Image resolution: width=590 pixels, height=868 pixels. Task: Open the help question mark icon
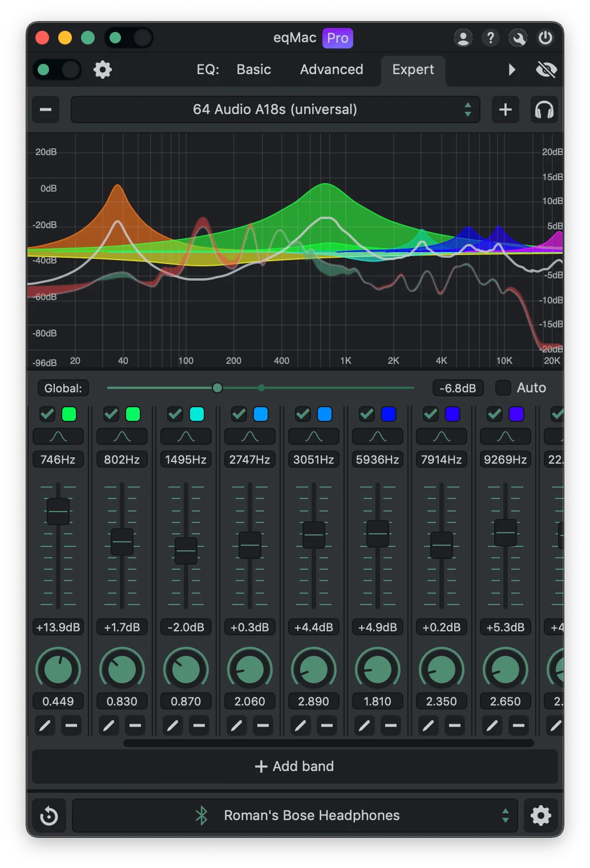490,38
